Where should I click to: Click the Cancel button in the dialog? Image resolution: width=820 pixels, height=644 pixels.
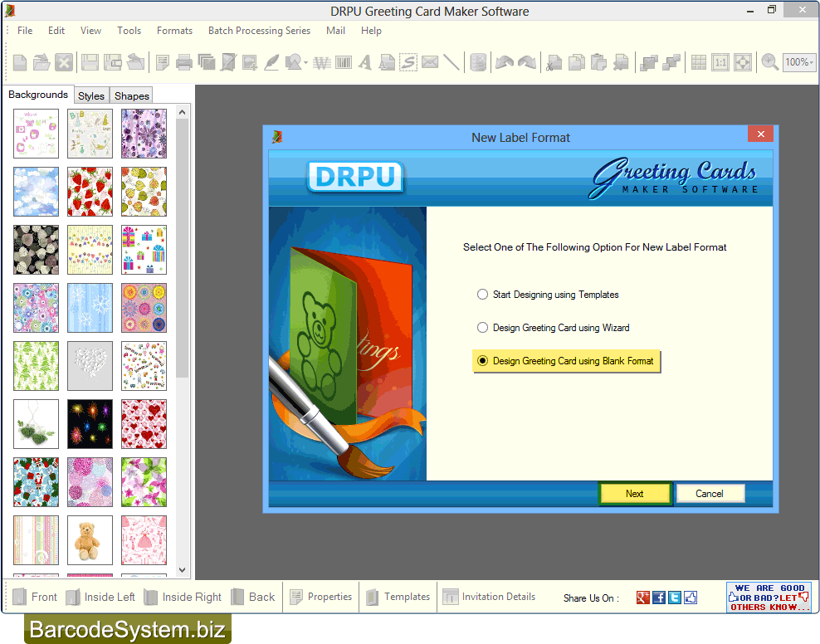pyautogui.click(x=710, y=494)
